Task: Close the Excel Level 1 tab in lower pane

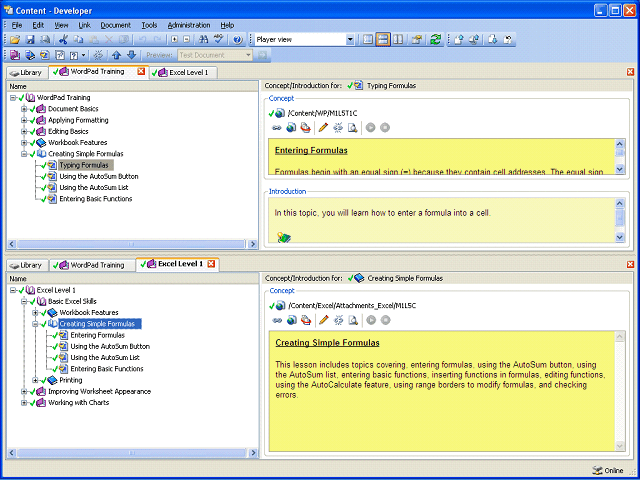Action: [211, 264]
